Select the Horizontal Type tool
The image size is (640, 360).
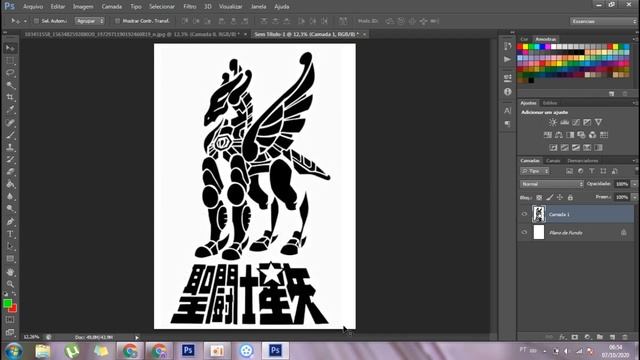(10, 234)
